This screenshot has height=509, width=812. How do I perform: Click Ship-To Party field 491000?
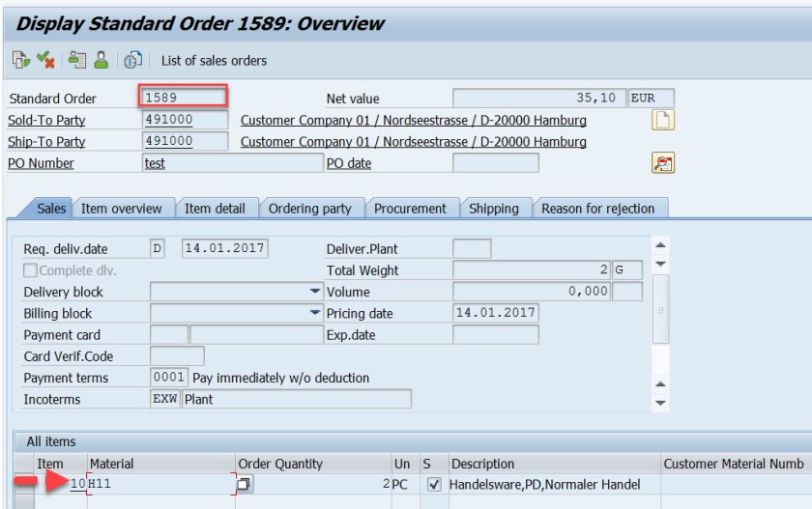coord(185,141)
